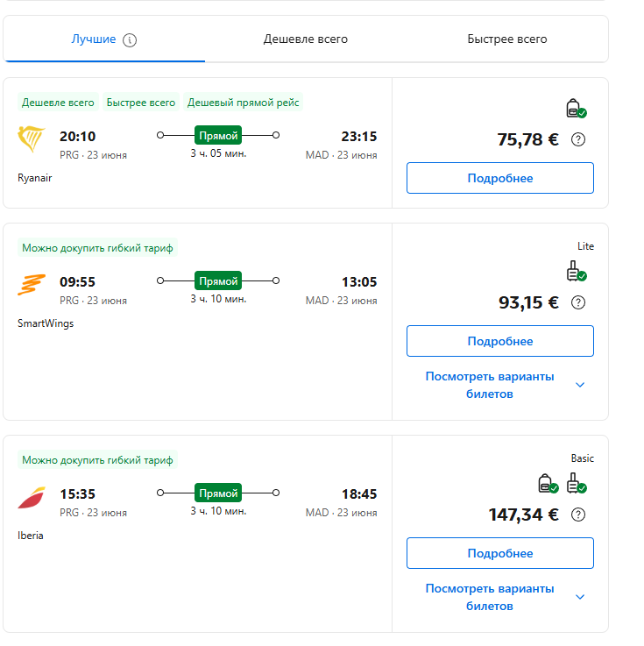Switch to the Дешевле всего tab
This screenshot has height=646, width=644.
(x=306, y=39)
